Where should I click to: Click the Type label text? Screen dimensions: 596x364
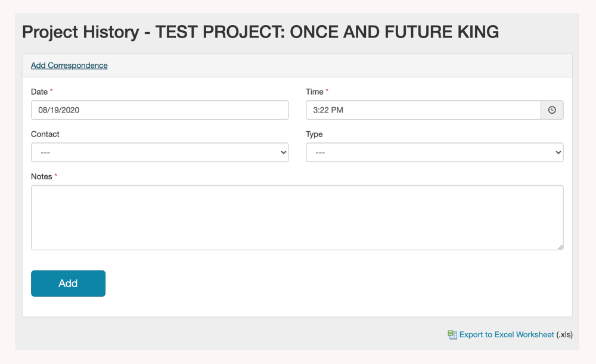click(314, 134)
